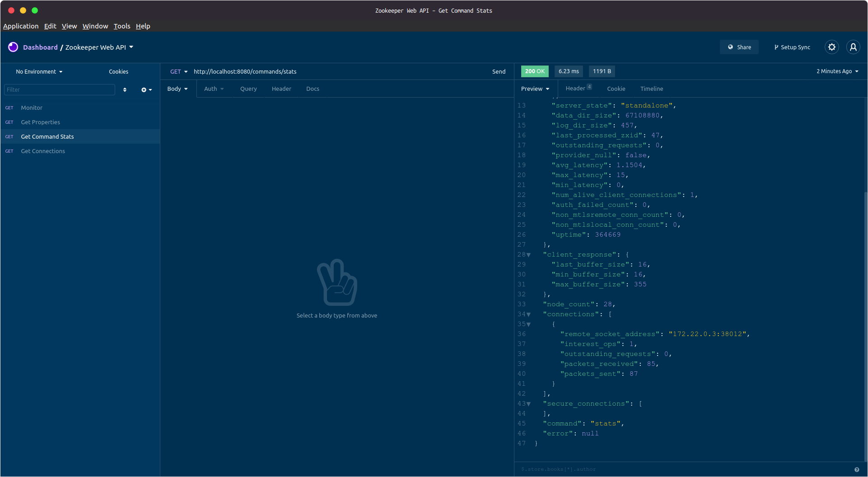The image size is (868, 477).
Task: Open settings with the gear icon
Action: (831, 47)
